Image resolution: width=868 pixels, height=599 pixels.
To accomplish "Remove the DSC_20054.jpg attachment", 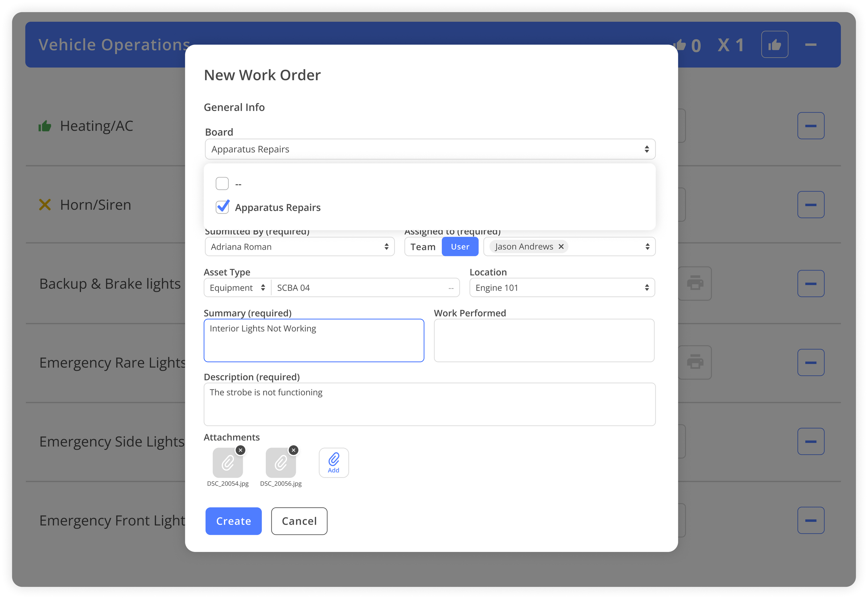I will click(241, 450).
